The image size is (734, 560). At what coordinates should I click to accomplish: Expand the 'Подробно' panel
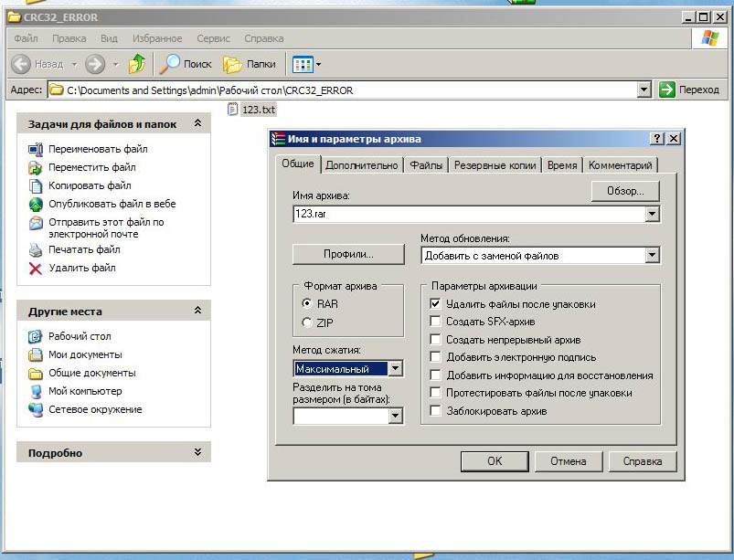tap(198, 452)
